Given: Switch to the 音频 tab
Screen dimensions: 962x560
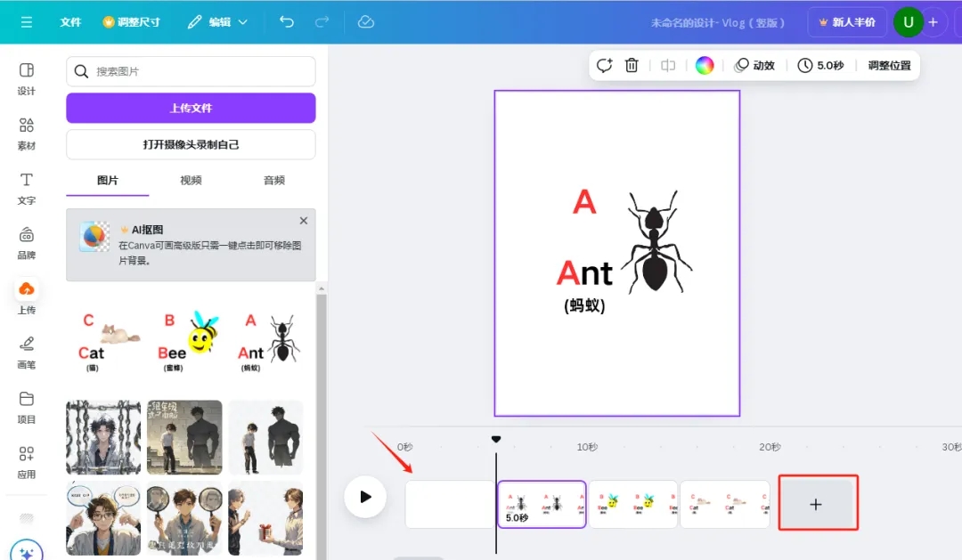Looking at the screenshot, I should point(274,180).
